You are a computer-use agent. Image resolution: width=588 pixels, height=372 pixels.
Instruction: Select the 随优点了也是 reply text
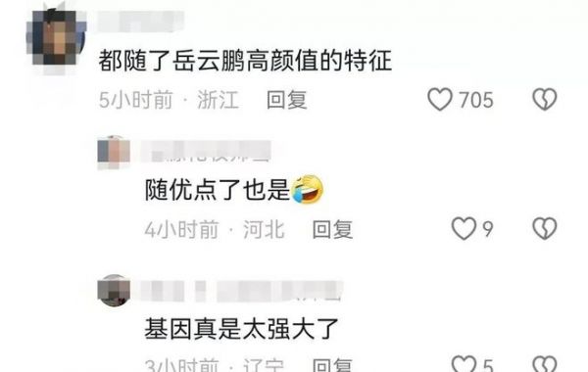point(218,190)
